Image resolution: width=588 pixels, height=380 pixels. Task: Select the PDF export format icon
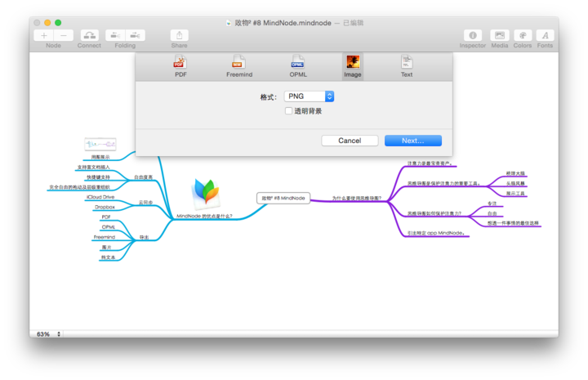click(180, 65)
